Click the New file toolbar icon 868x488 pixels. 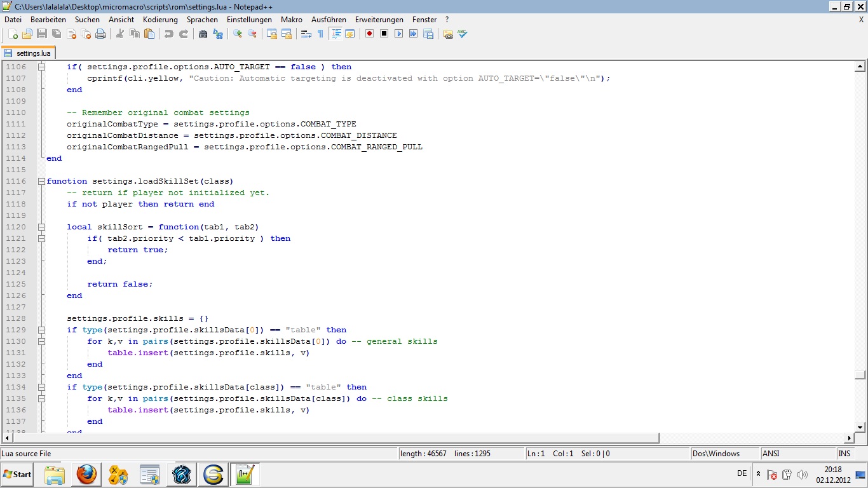[x=13, y=34]
